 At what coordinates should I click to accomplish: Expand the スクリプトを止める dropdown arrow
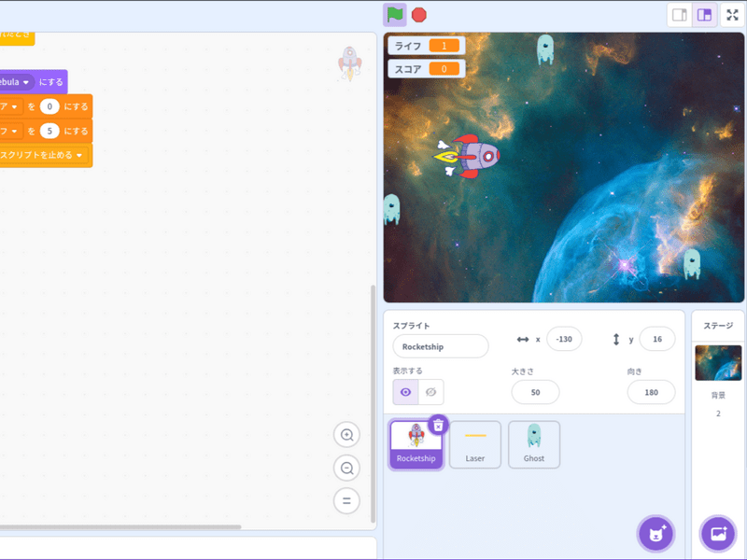pyautogui.click(x=79, y=155)
